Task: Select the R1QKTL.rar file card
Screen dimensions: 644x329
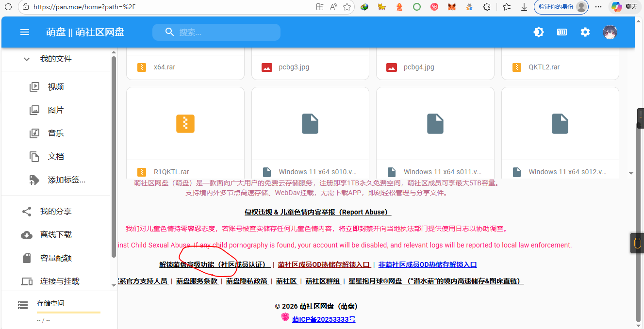Action: (185, 131)
